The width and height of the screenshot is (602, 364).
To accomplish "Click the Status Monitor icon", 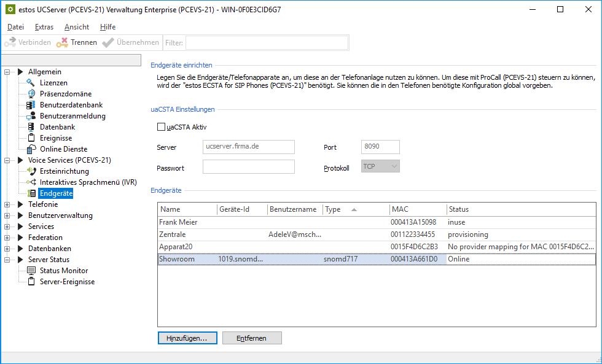I will coord(31,271).
